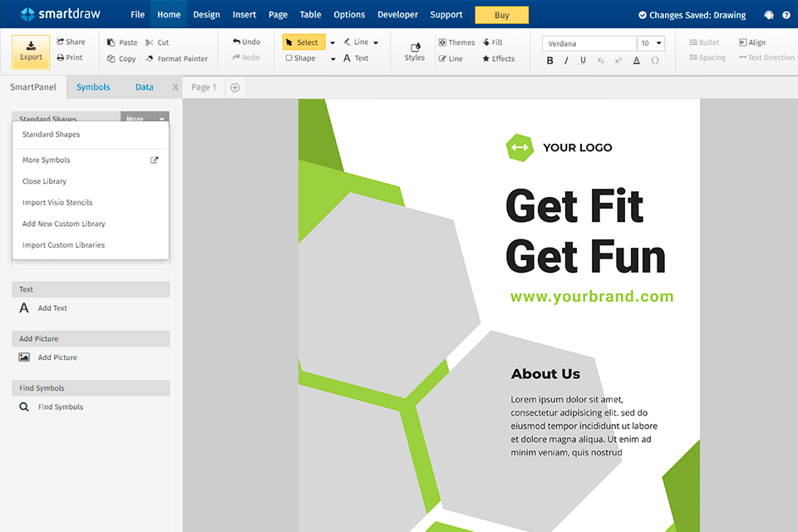Open the font color picker
The height and width of the screenshot is (532, 798).
click(637, 61)
